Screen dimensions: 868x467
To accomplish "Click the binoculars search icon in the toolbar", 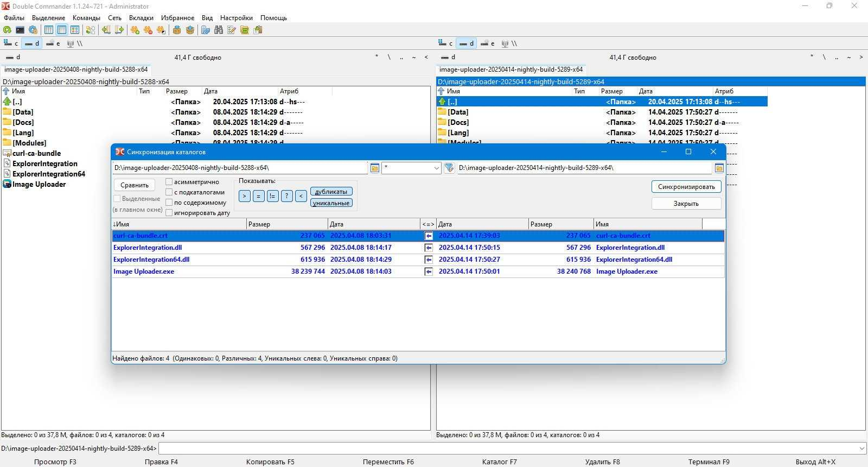I will click(x=219, y=30).
